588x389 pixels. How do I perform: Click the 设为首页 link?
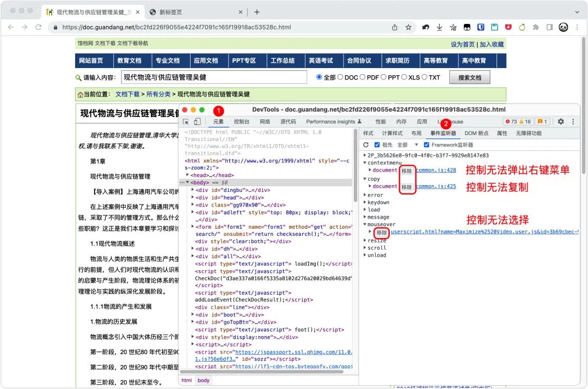(462, 44)
